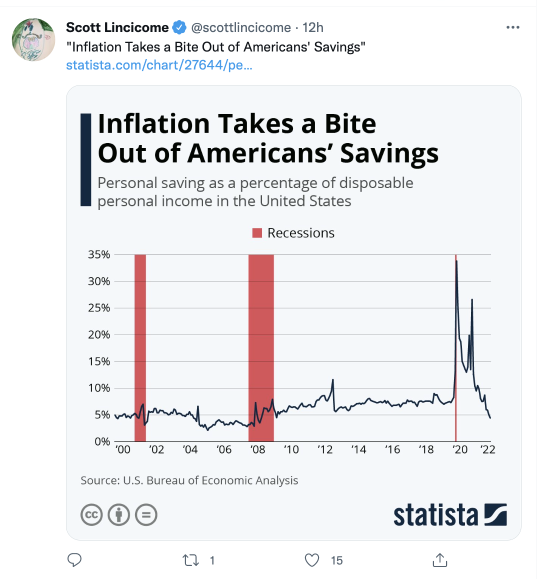Click the chart title headline in image
The image size is (542, 579).
click(268, 138)
